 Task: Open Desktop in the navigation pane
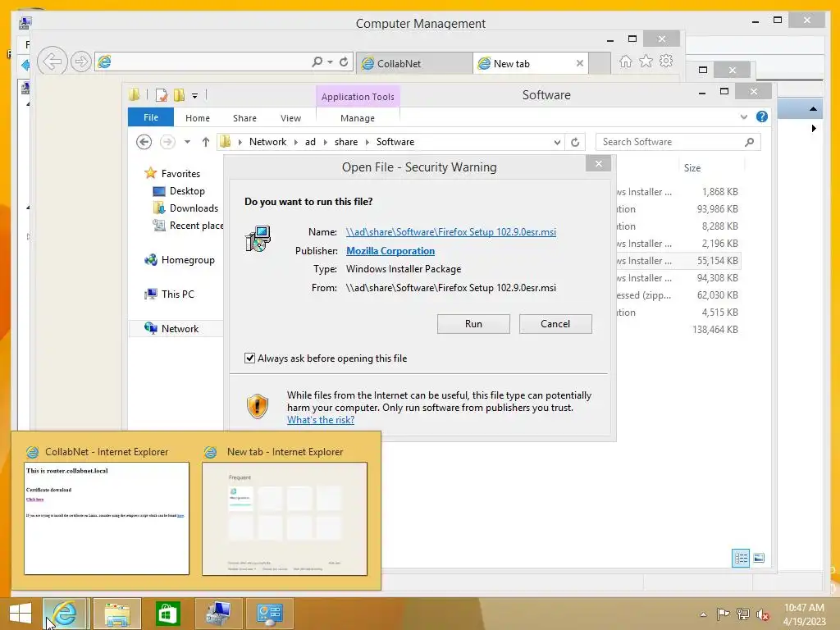187,190
